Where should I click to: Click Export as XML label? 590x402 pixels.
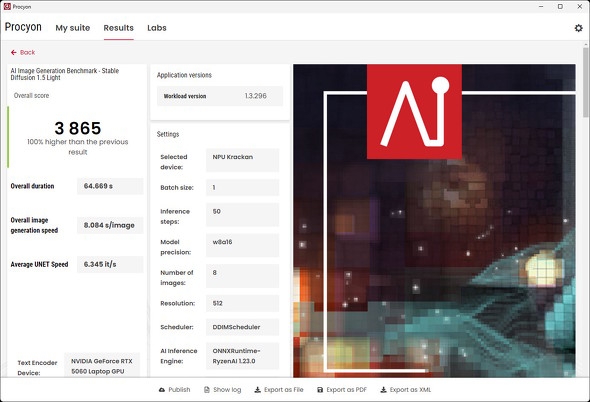pyautogui.click(x=410, y=390)
